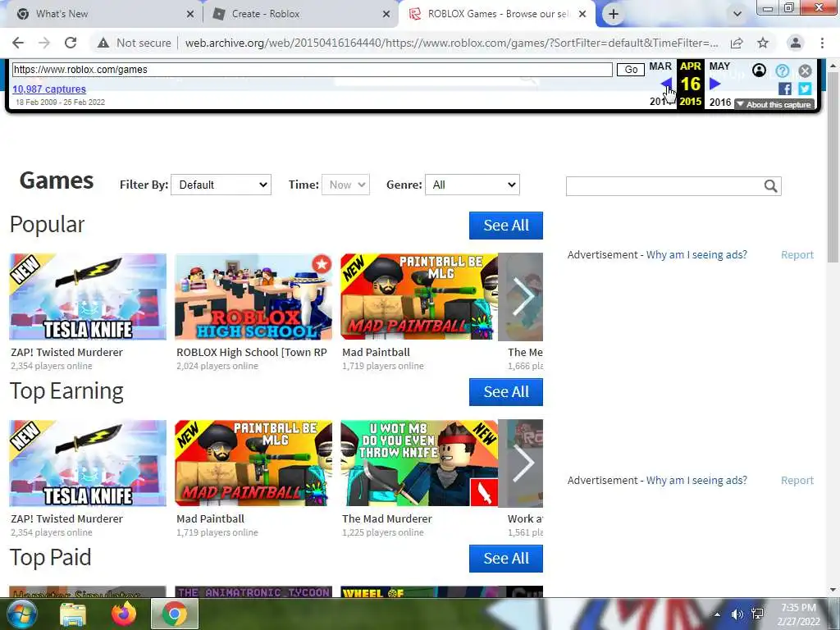Image resolution: width=840 pixels, height=630 pixels.
Task: Click the Not secure warning icon
Action: (x=103, y=43)
